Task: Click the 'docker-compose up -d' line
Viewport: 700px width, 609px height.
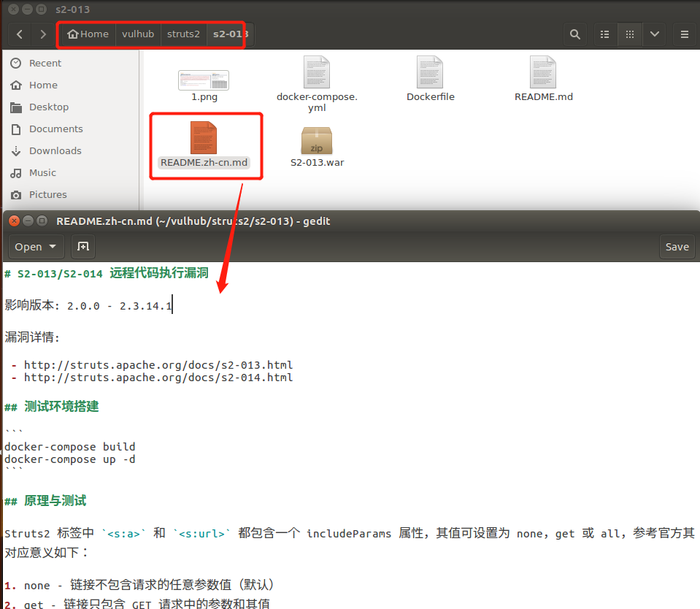Action: click(69, 459)
